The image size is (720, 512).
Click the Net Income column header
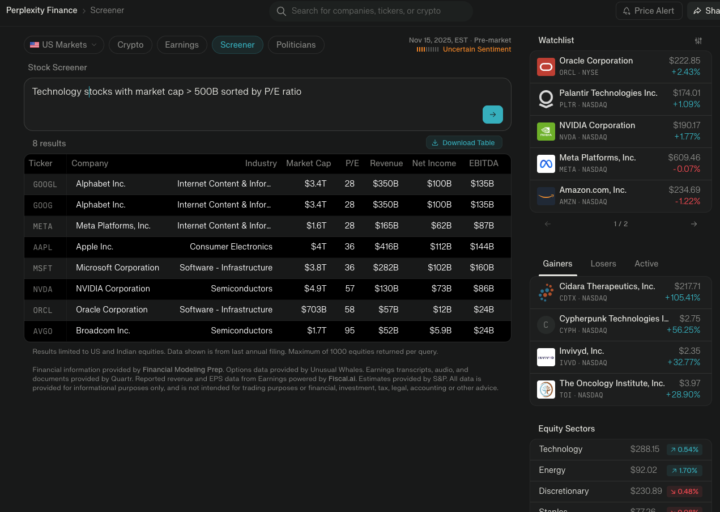point(434,163)
